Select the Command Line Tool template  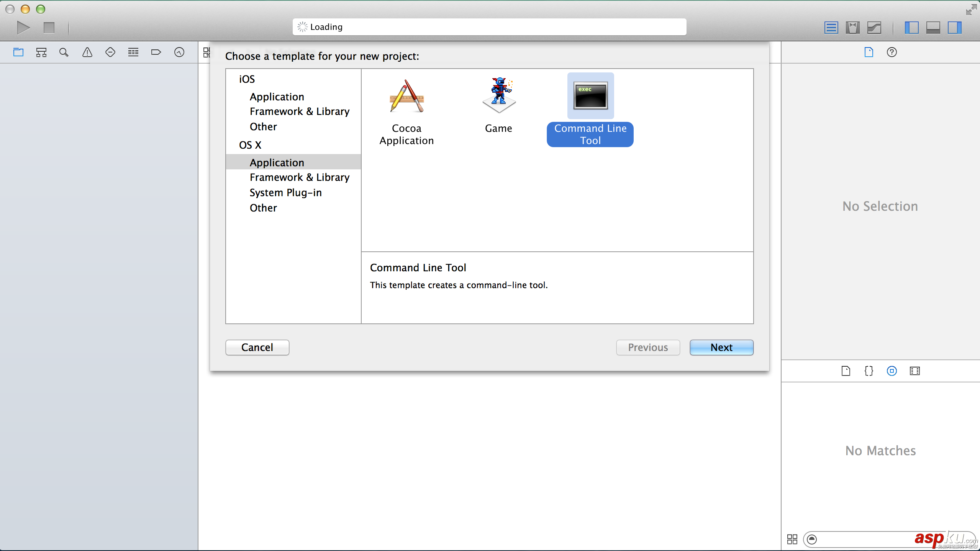(x=590, y=110)
